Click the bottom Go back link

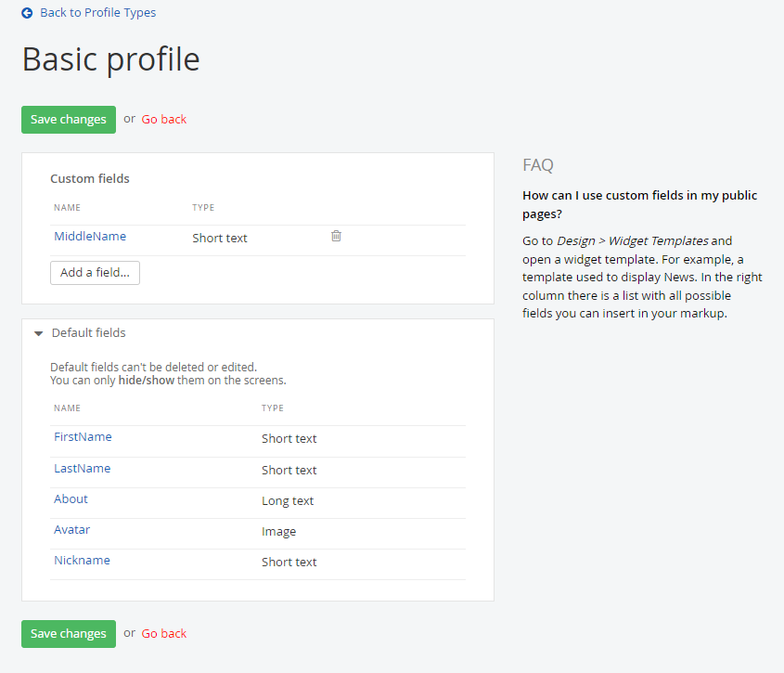coord(164,634)
